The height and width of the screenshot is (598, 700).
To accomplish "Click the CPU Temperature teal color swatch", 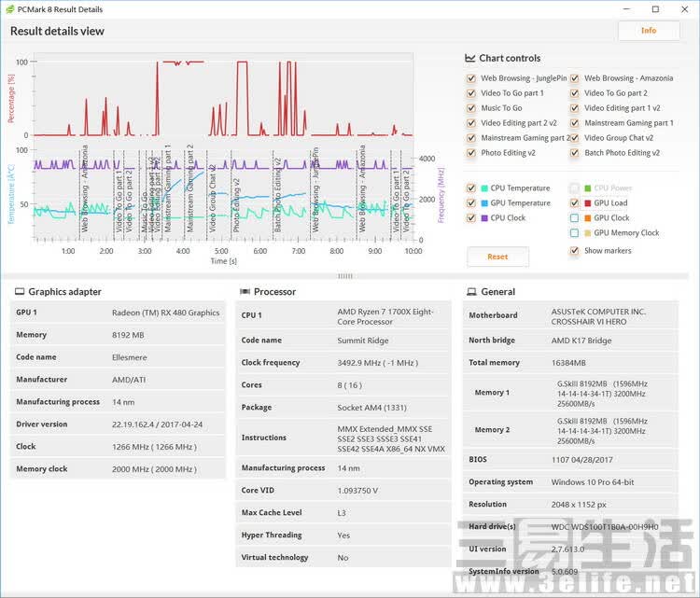I will [x=484, y=188].
